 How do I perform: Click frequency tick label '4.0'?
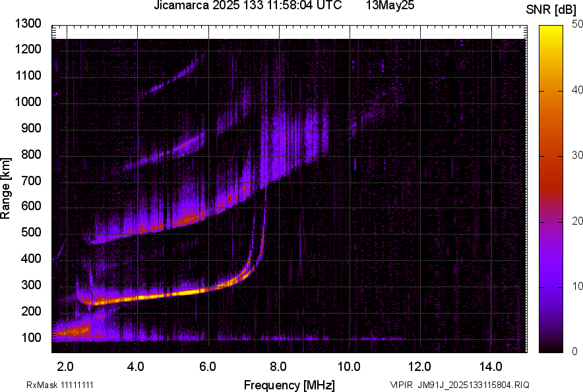click(x=136, y=367)
